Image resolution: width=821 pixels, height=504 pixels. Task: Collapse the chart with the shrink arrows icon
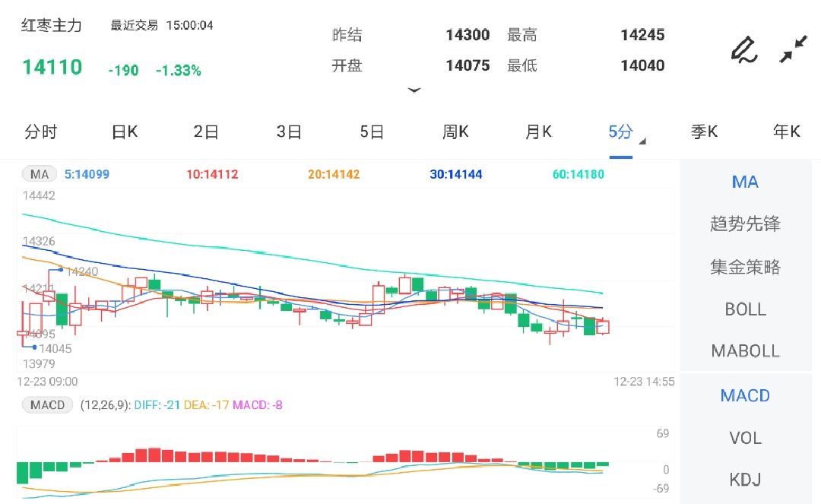tap(794, 47)
